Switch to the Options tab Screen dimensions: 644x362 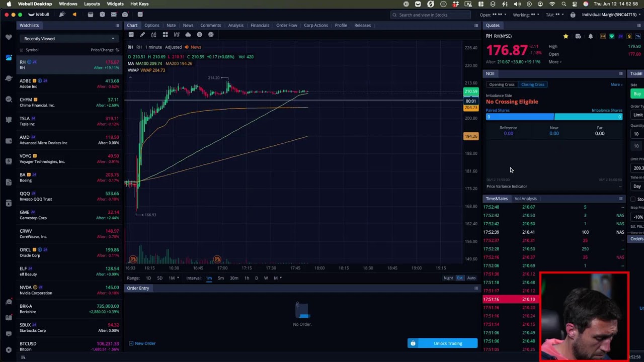(x=151, y=25)
